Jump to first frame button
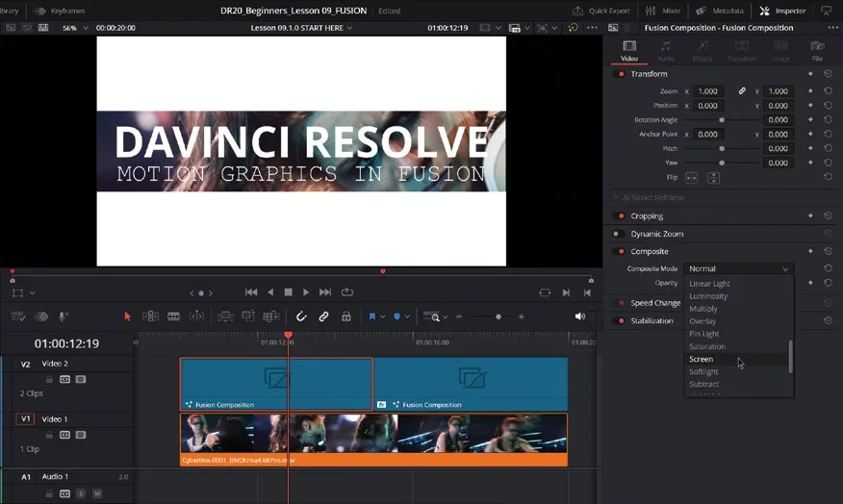This screenshot has width=843, height=504. click(x=251, y=292)
